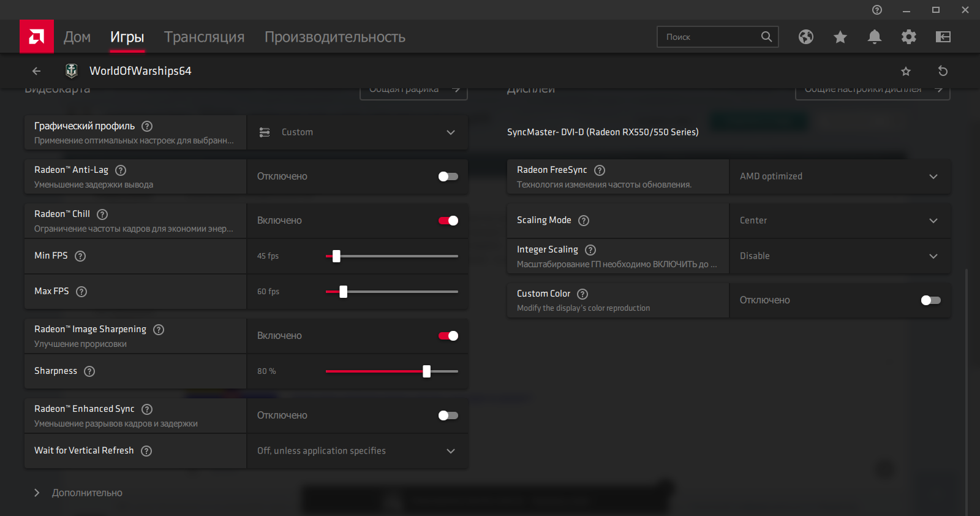Turn off Radeon Image Sharpening toggle

(x=448, y=336)
